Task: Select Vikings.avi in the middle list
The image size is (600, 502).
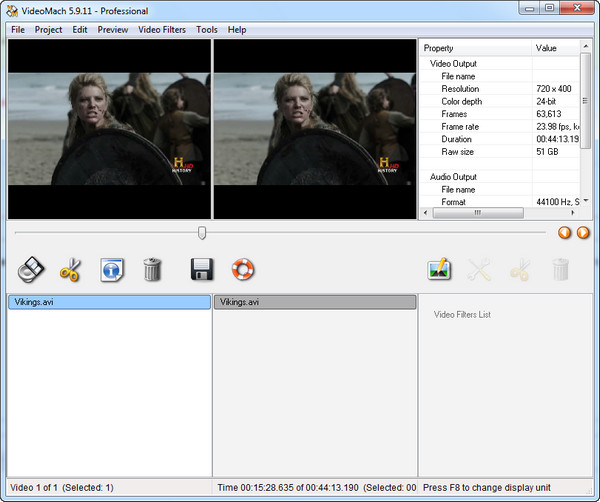Action: click(x=314, y=302)
